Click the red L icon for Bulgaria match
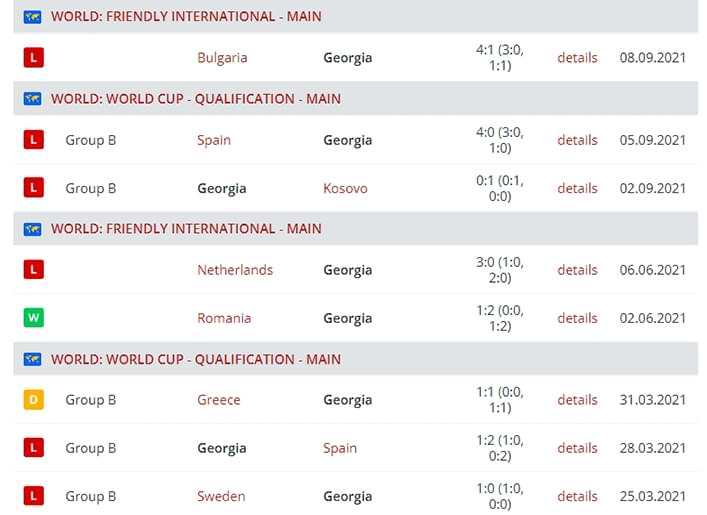This screenshot has width=707, height=515. [33, 58]
